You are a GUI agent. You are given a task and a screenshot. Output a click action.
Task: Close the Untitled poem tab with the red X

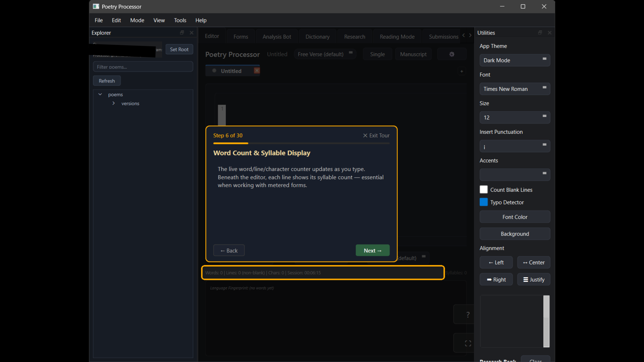click(x=257, y=70)
